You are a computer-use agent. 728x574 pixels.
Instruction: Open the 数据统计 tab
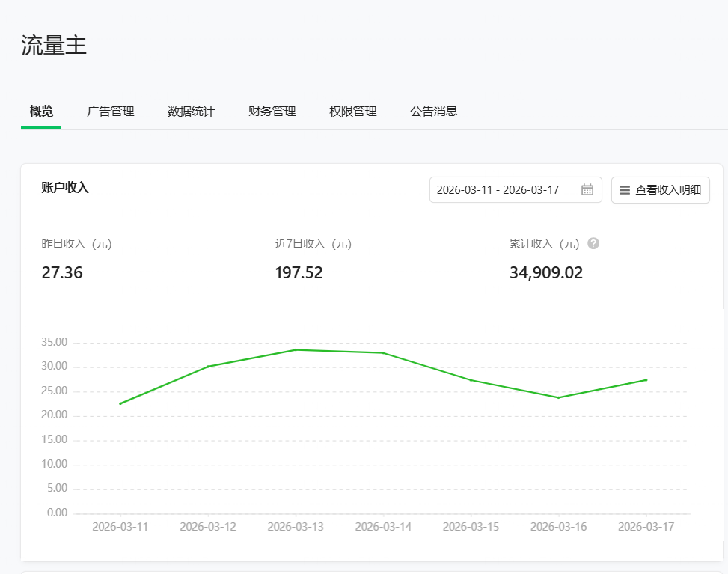click(191, 111)
